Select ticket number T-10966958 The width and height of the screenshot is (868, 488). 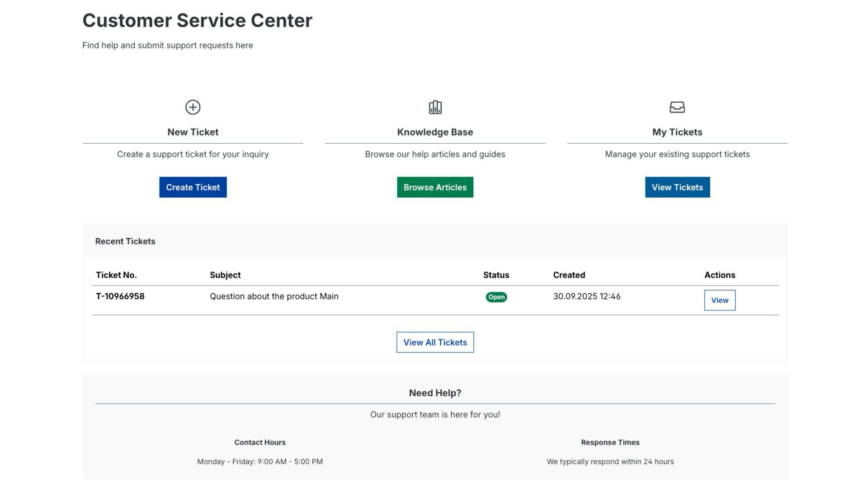point(120,296)
